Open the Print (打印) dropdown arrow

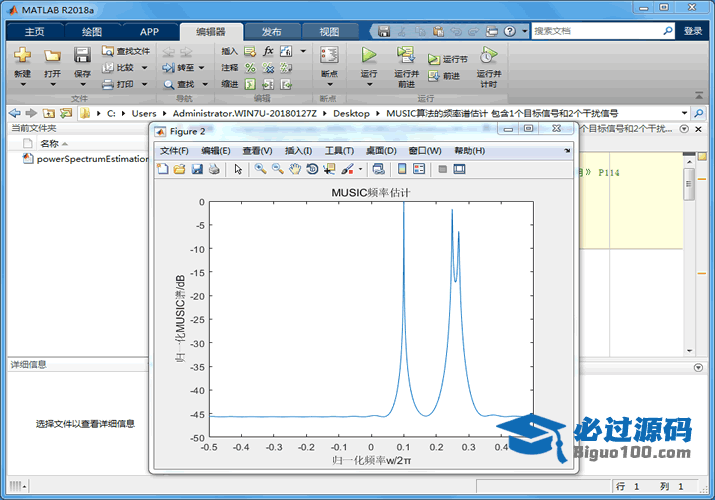pyautogui.click(x=145, y=84)
